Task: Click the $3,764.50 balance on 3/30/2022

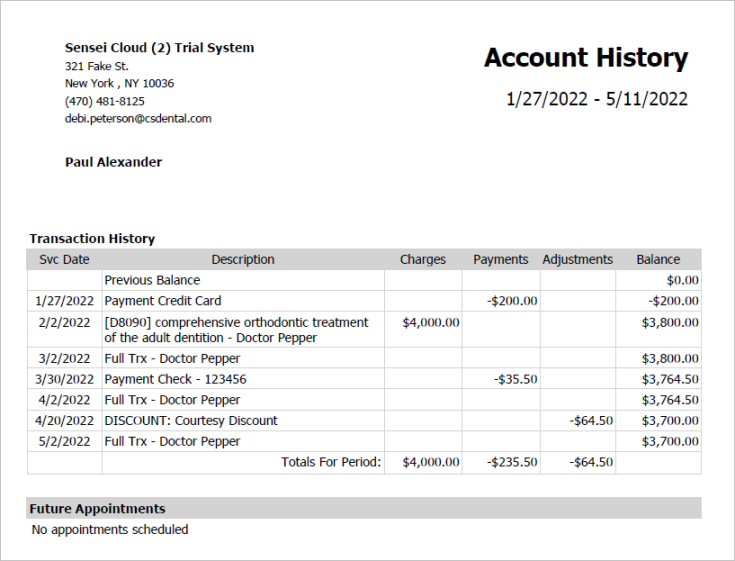Action: click(670, 379)
